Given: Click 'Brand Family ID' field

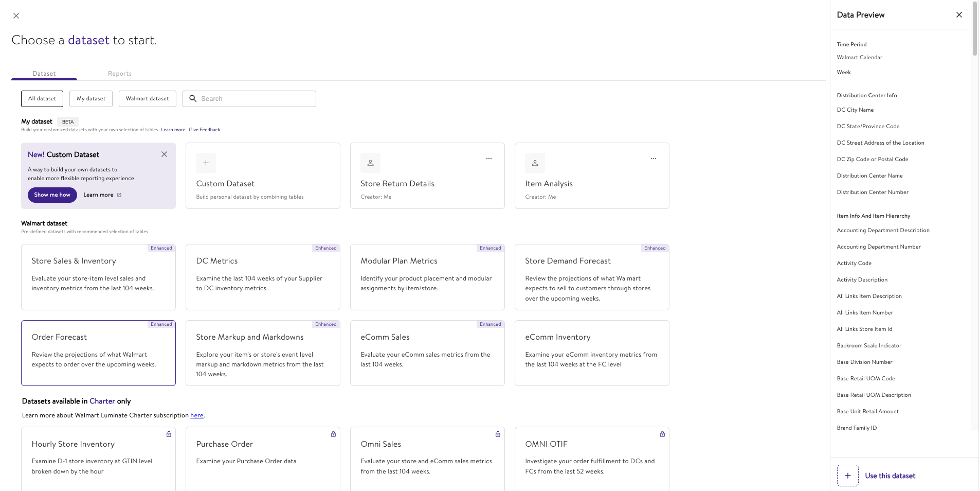Looking at the screenshot, I should tap(857, 428).
